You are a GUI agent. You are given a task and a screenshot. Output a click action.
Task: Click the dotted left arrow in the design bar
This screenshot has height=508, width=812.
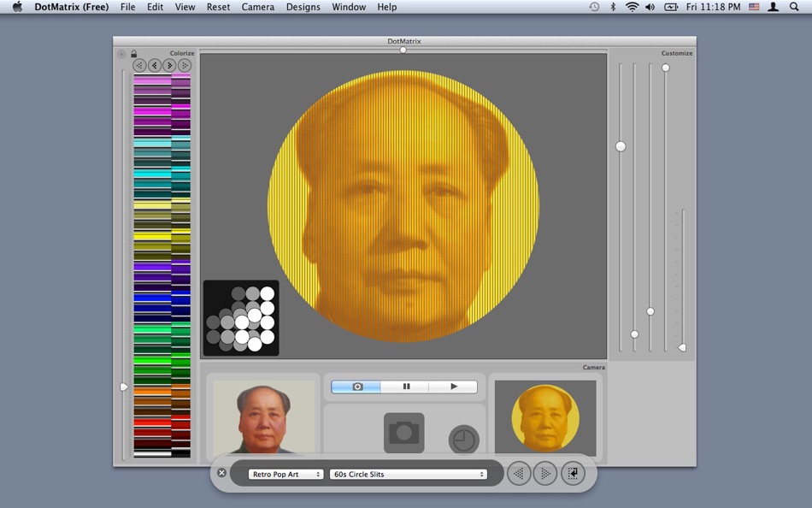tap(519, 473)
